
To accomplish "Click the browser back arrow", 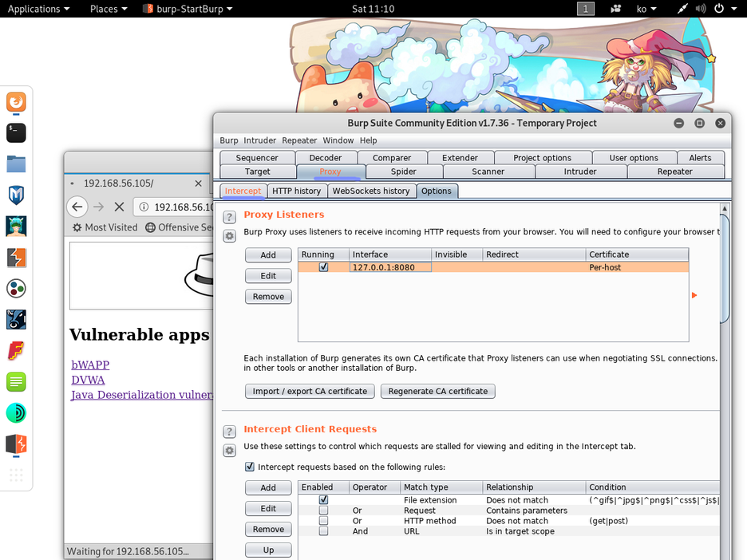I will tap(77, 207).
